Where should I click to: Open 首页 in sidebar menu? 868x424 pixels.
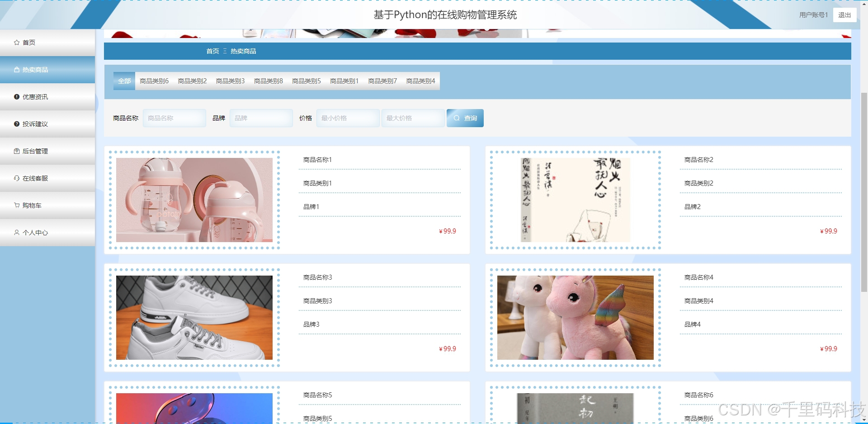[47, 43]
